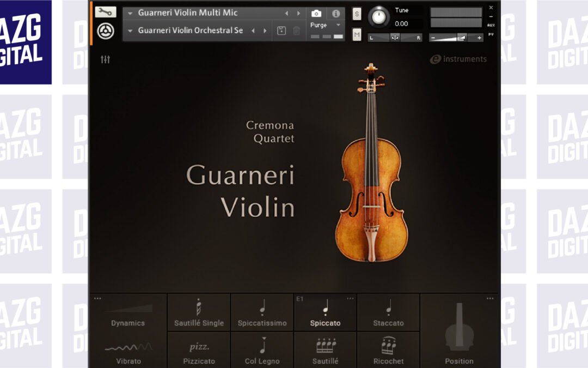Click the pan center icon on pan bar
The height and width of the screenshot is (368, 588).
coord(395,38)
